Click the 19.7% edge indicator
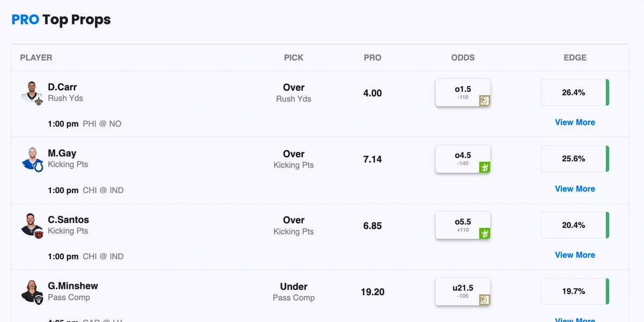 (574, 291)
